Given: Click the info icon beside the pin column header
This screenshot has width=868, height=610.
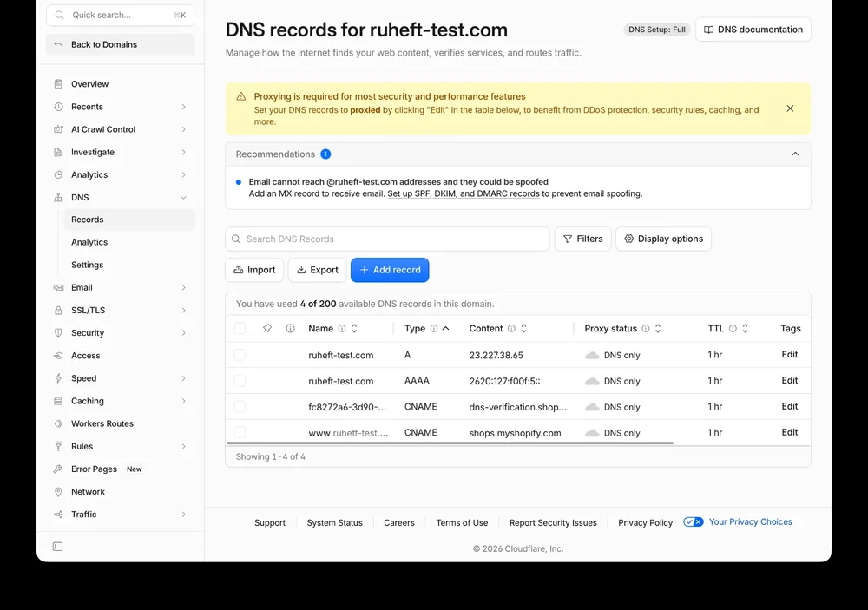Looking at the screenshot, I should pyautogui.click(x=290, y=328).
